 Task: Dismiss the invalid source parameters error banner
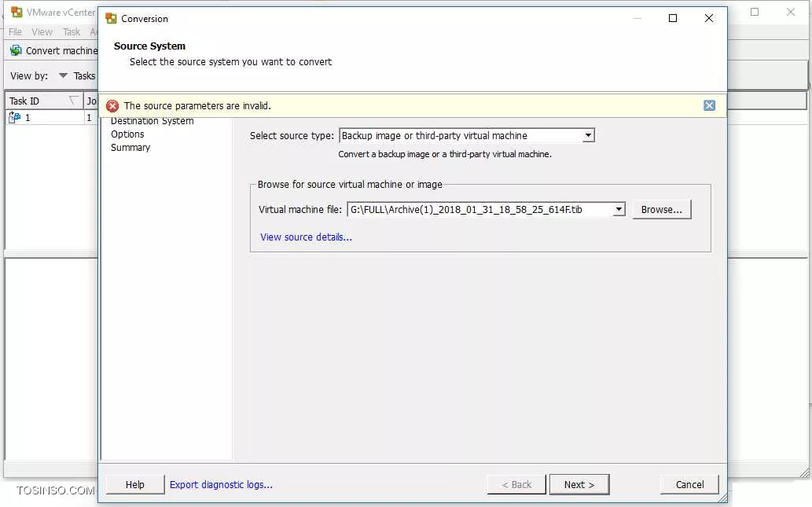(x=709, y=105)
